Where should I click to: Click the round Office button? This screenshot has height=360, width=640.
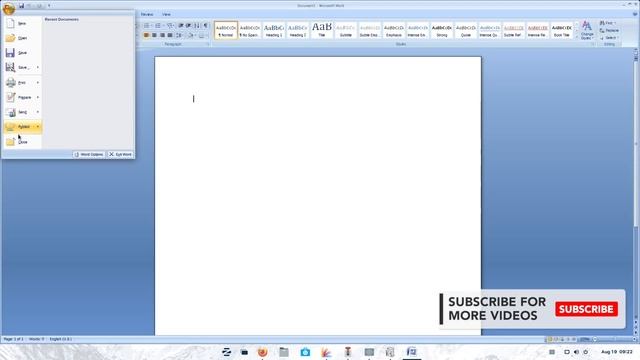(9, 8)
